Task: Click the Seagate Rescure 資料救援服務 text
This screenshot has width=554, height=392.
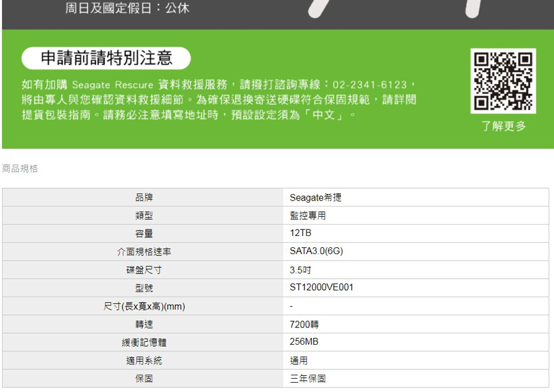Action: click(x=150, y=85)
